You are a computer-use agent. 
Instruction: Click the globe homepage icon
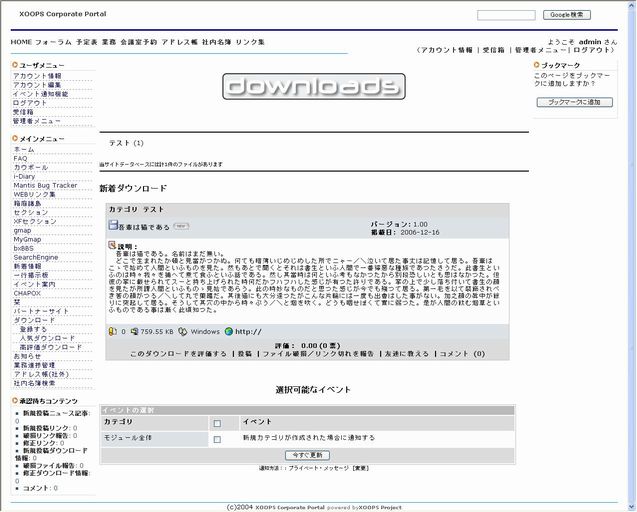[228, 331]
